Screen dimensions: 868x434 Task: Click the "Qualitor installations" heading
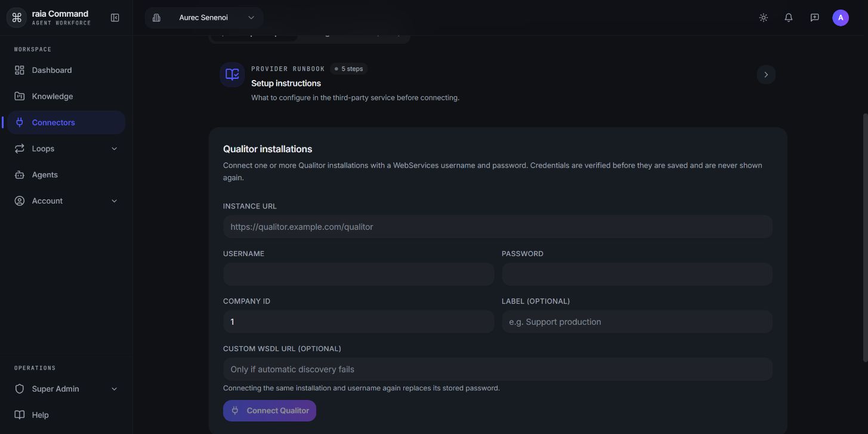(x=268, y=149)
